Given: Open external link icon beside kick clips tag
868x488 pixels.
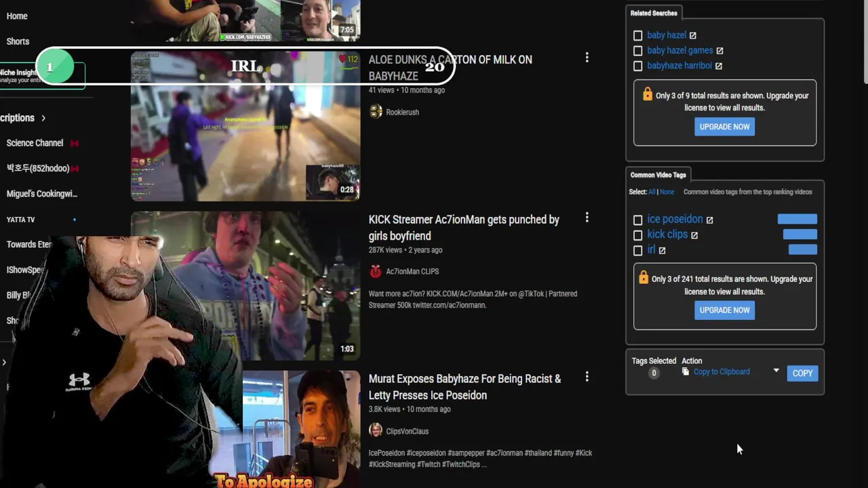Looking at the screenshot, I should click(694, 235).
